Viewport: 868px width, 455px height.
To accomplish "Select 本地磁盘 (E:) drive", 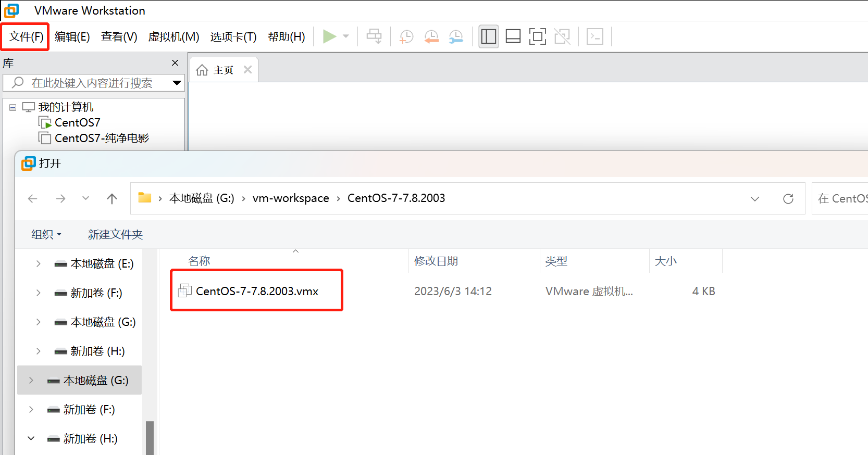I will click(102, 264).
